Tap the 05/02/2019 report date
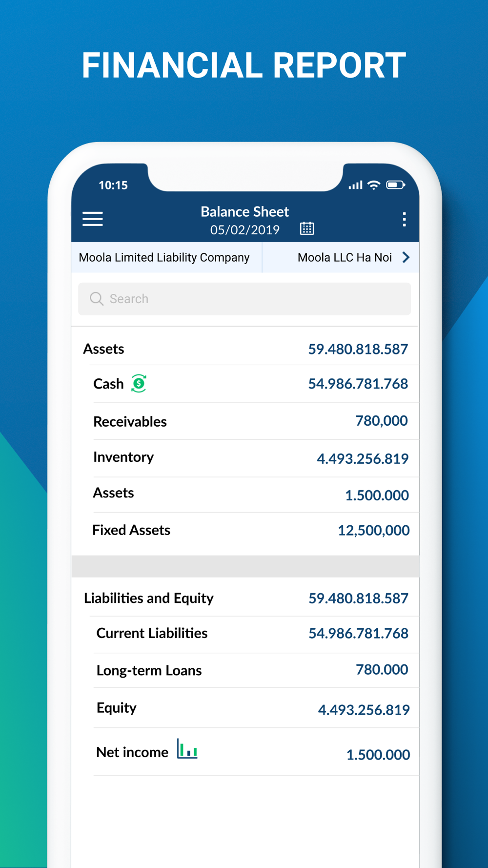This screenshot has height=868, width=488. (x=245, y=229)
